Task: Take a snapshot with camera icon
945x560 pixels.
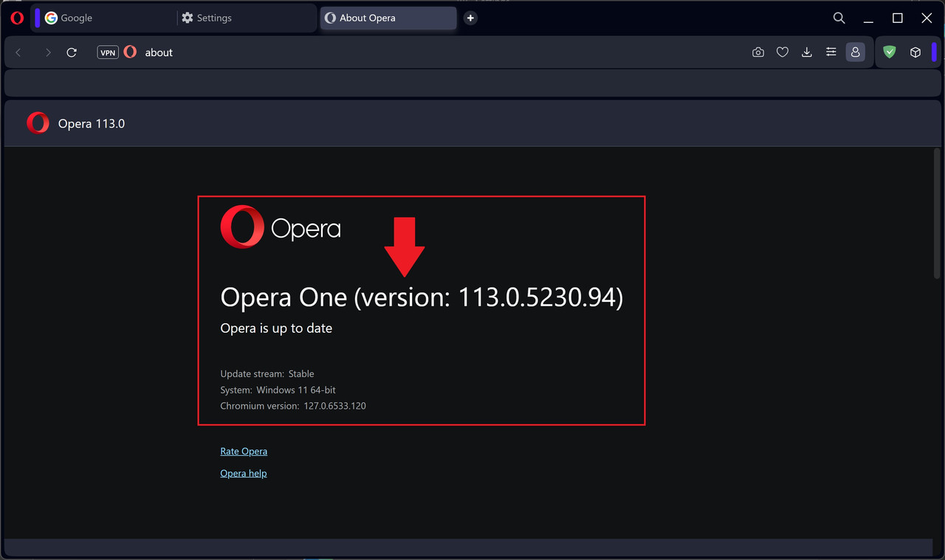Action: pos(758,52)
